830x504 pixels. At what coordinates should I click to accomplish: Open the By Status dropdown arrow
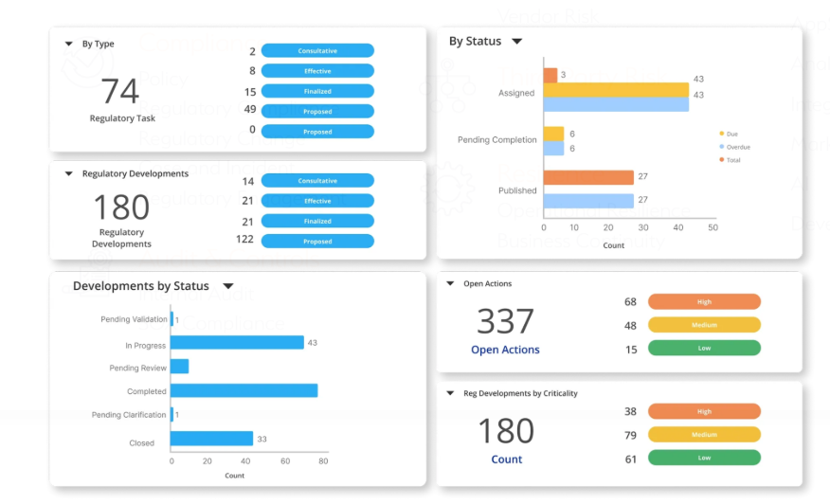516,42
